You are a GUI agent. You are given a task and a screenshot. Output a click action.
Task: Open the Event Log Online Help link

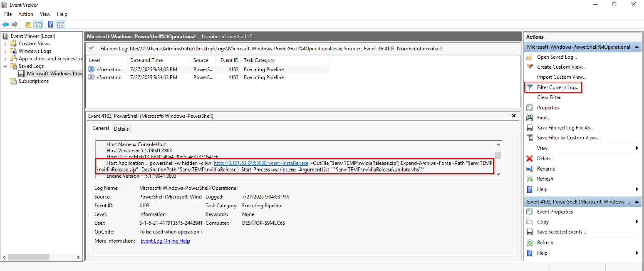[165, 241]
